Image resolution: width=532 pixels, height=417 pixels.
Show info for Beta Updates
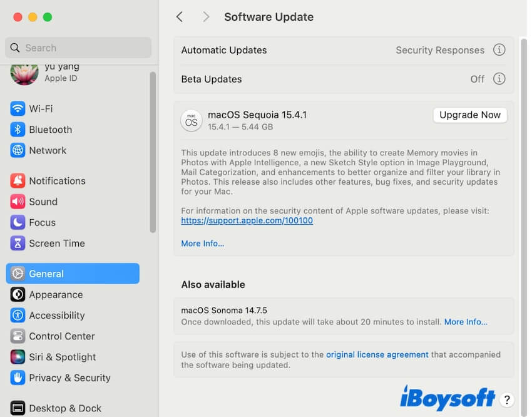tap(499, 79)
